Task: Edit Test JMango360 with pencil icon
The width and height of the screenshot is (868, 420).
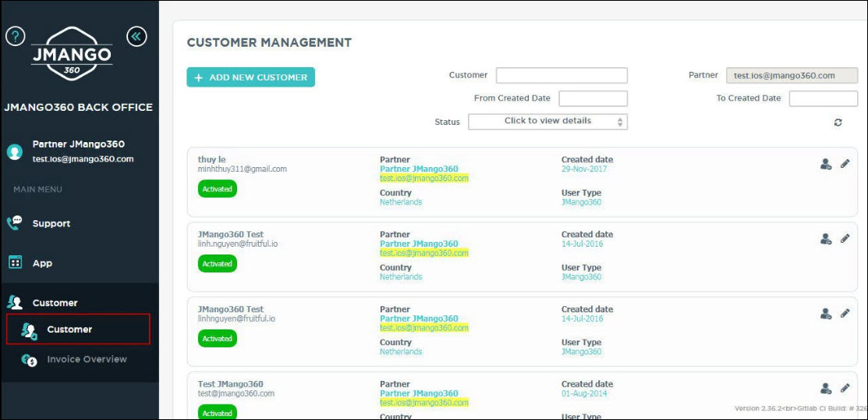Action: coord(845,388)
